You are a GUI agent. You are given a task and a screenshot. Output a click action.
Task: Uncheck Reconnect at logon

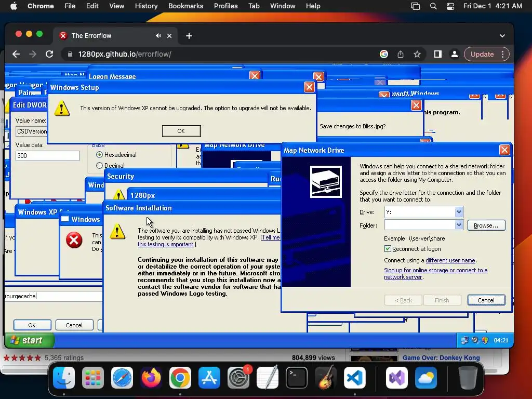tap(388, 249)
